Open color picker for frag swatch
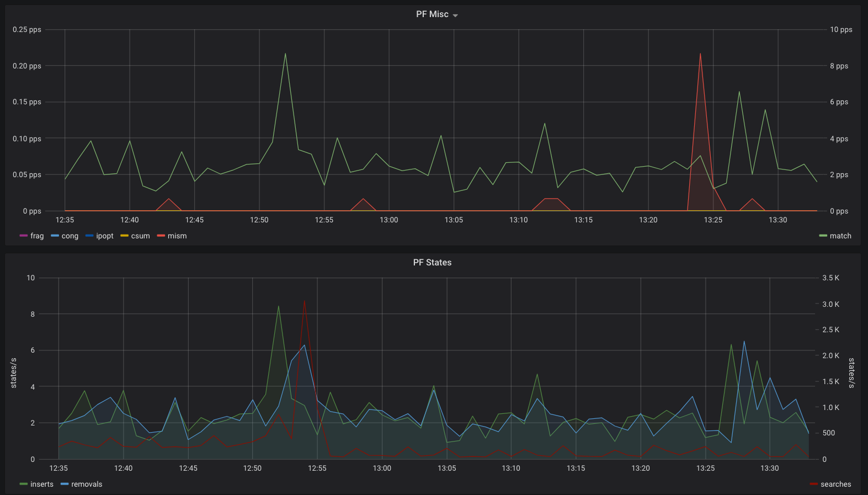Image resolution: width=868 pixels, height=495 pixels. pyautogui.click(x=23, y=236)
